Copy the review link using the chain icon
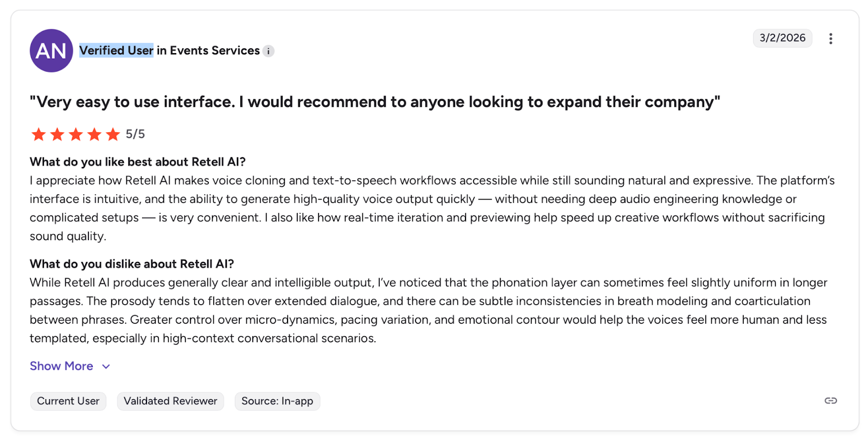Viewport: 868px width, 436px height. pyautogui.click(x=831, y=401)
